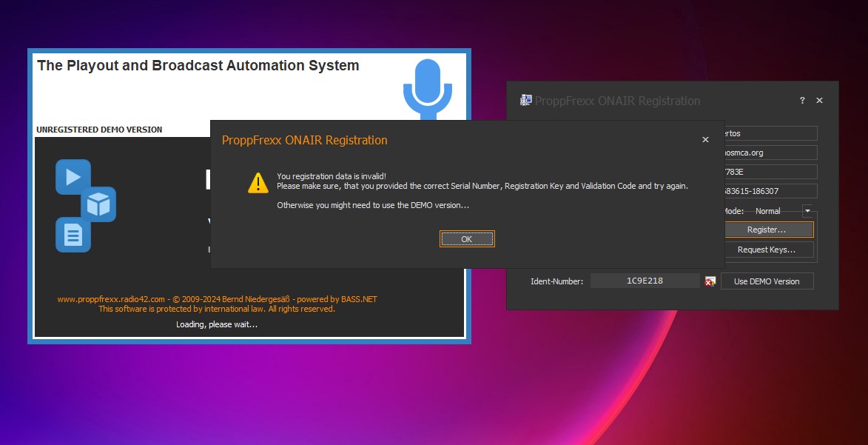Select the Normal mode combo box
Viewport: 868px width, 445px height.
[773, 211]
